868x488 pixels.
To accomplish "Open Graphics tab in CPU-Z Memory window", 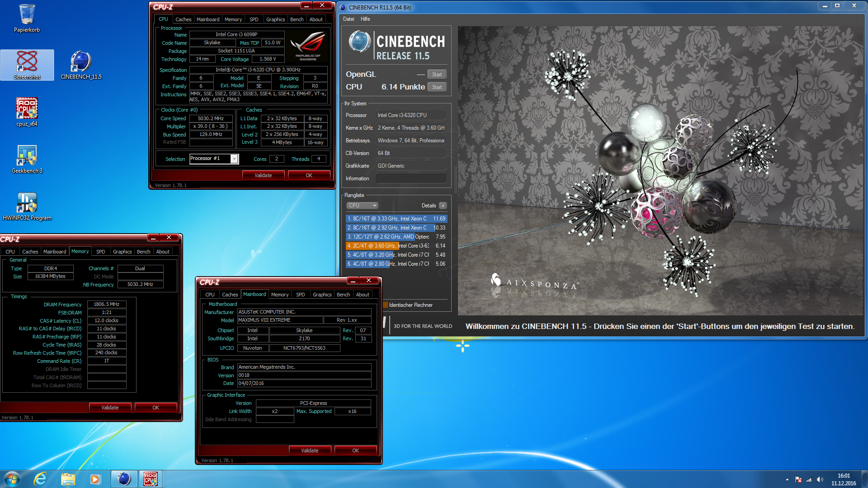I will click(x=122, y=252).
